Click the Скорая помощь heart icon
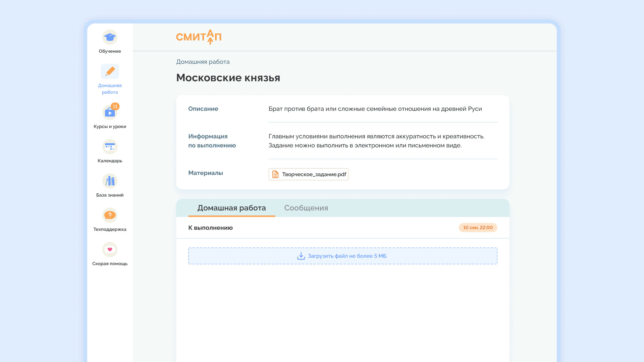Image resolution: width=644 pixels, height=362 pixels. pyautogui.click(x=110, y=249)
